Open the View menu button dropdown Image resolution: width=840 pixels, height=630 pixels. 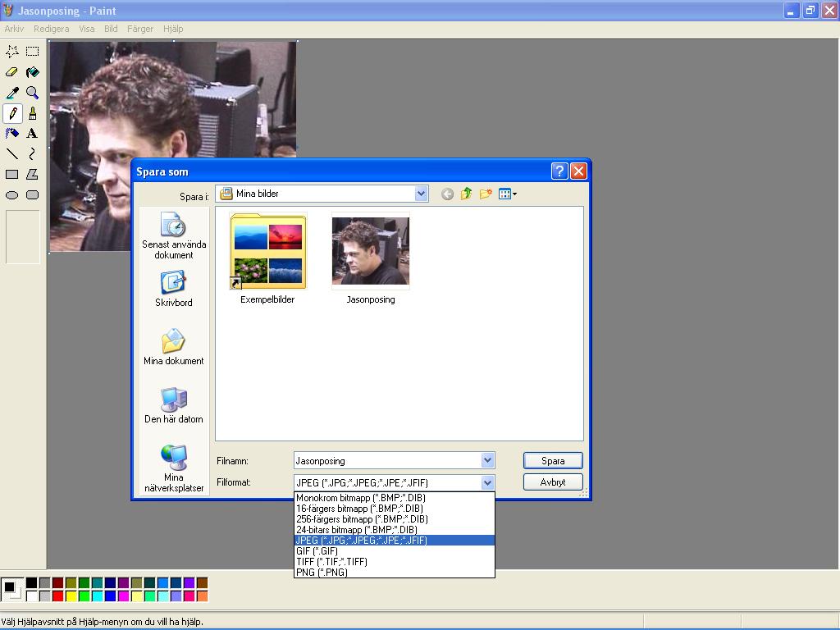tap(508, 194)
